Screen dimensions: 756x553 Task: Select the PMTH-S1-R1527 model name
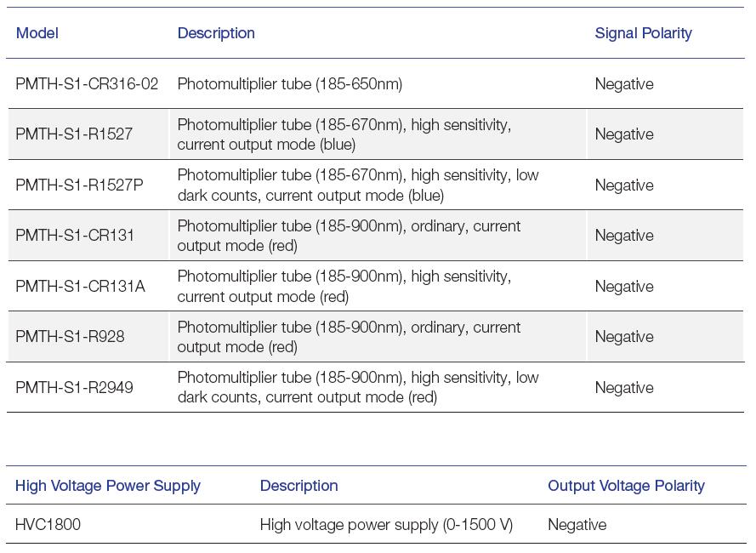(74, 134)
